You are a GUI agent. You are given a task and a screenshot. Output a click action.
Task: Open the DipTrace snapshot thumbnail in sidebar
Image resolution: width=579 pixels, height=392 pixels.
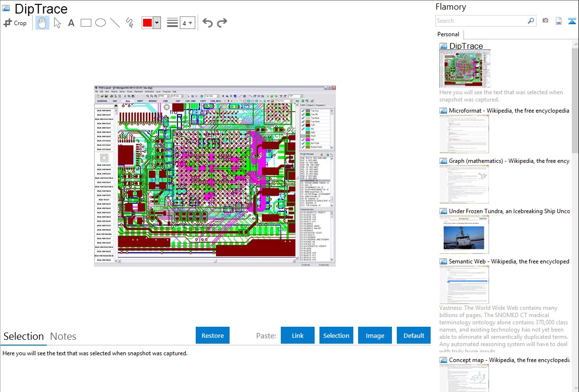[x=465, y=69]
